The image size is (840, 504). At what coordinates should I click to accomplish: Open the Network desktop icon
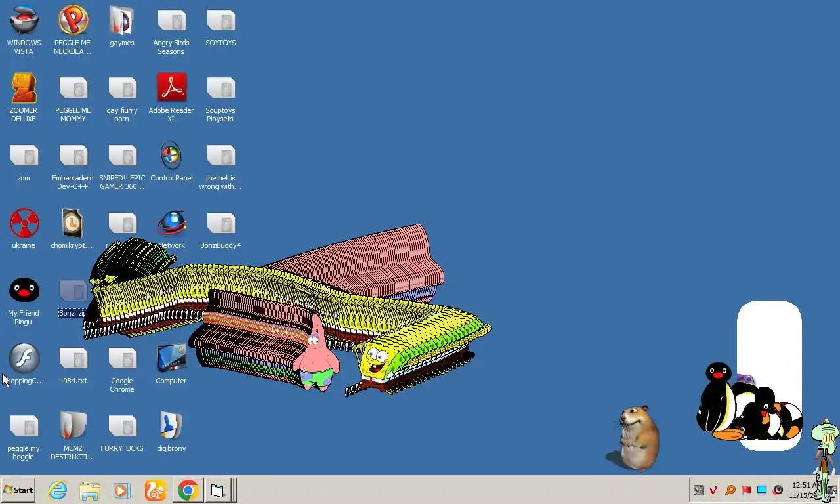pos(171,229)
